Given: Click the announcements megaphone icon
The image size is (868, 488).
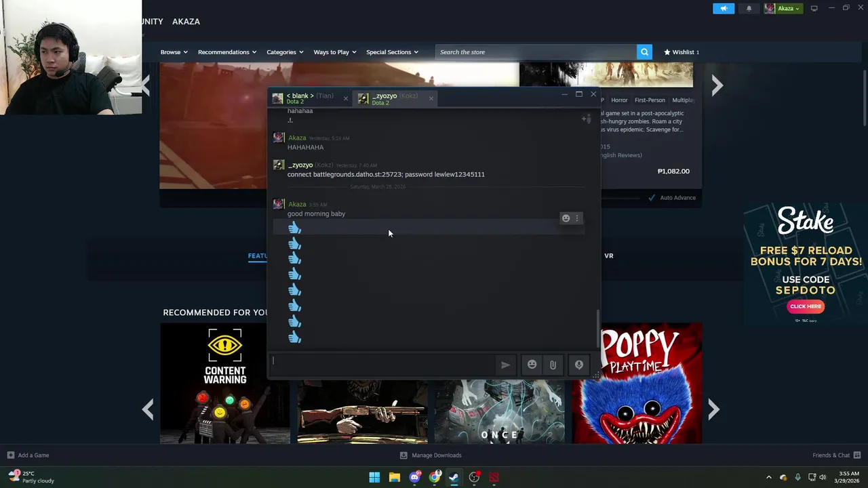Looking at the screenshot, I should point(724,8).
